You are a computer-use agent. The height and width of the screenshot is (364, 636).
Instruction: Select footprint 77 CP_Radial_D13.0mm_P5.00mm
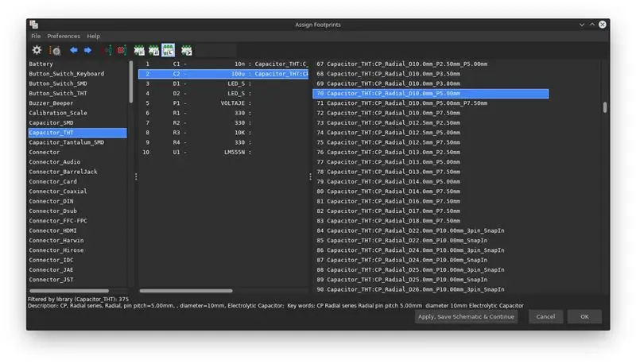pos(430,161)
